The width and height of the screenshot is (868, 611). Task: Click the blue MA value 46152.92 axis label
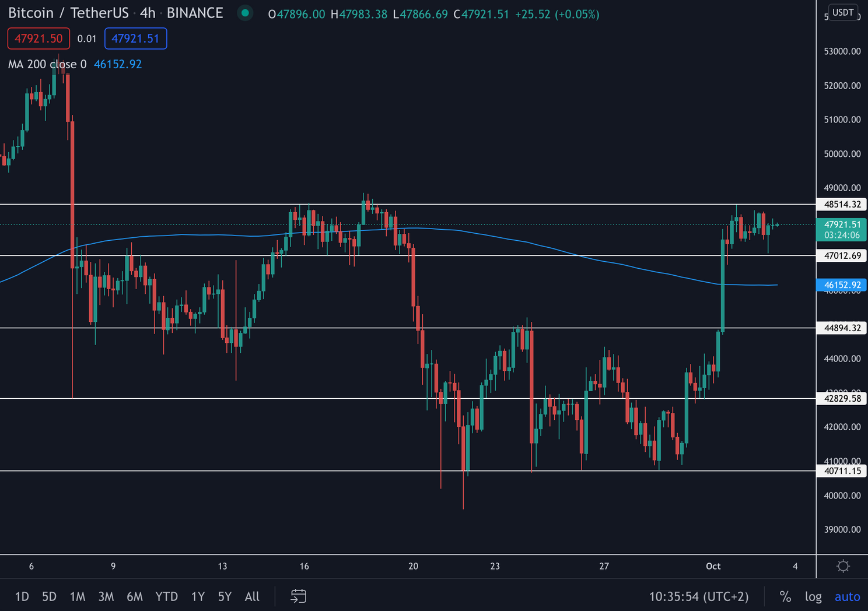point(842,285)
